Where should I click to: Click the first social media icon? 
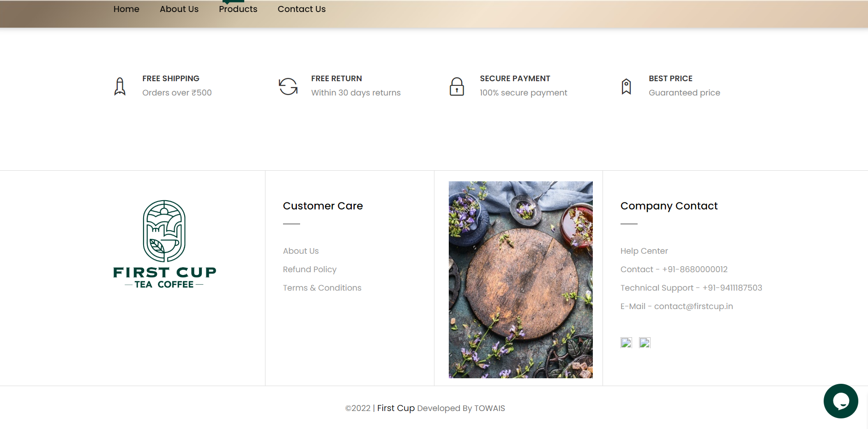click(626, 343)
